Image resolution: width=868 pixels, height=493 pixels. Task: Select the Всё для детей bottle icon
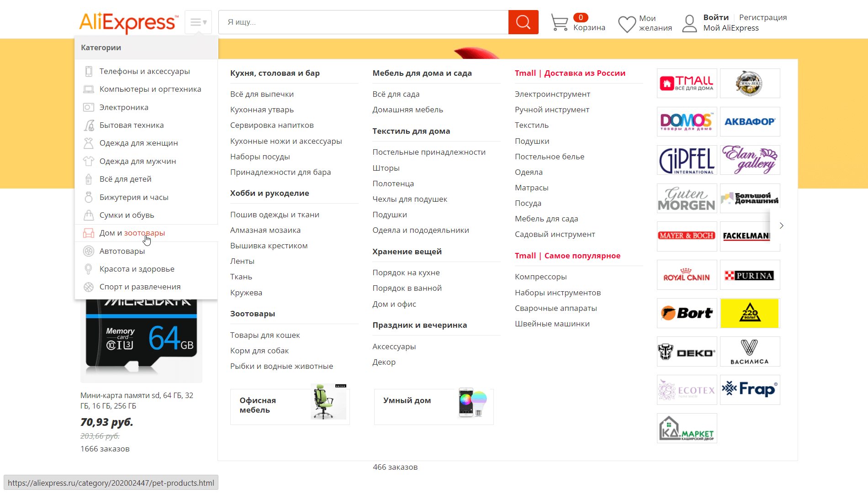(89, 179)
